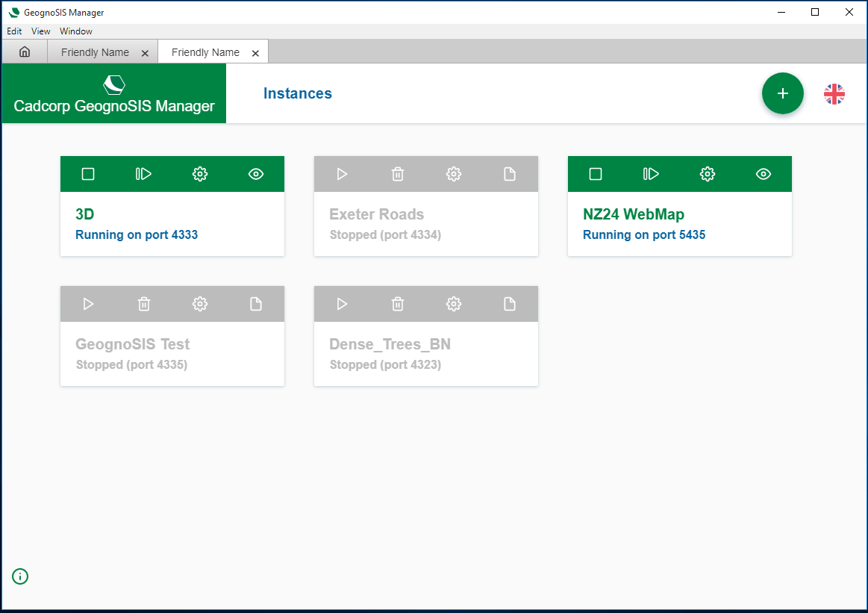The width and height of the screenshot is (868, 613).
Task: Add a new instance with the plus button
Action: click(x=783, y=93)
